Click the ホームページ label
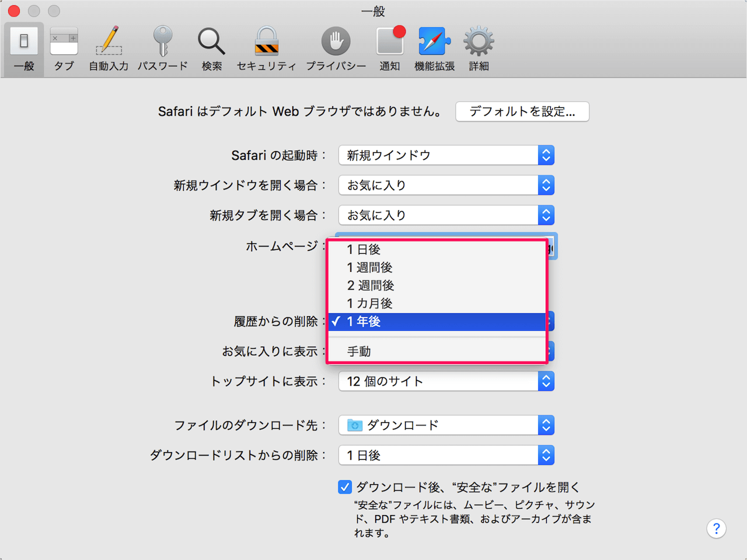The image size is (747, 560). coord(285,246)
